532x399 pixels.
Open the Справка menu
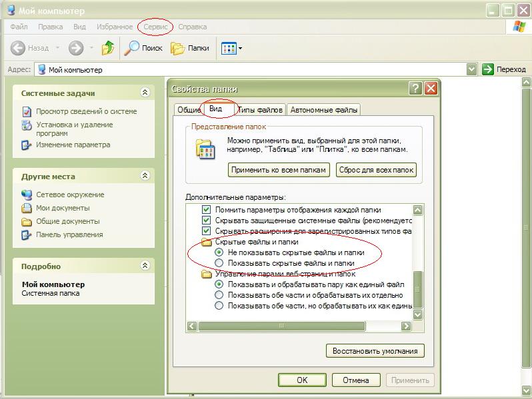coord(193,27)
